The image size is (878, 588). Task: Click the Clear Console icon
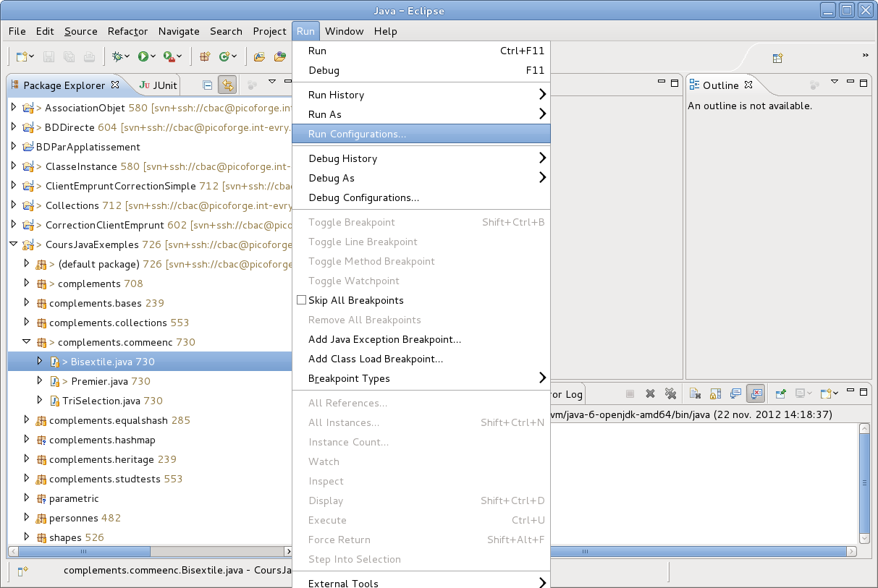coord(694,393)
